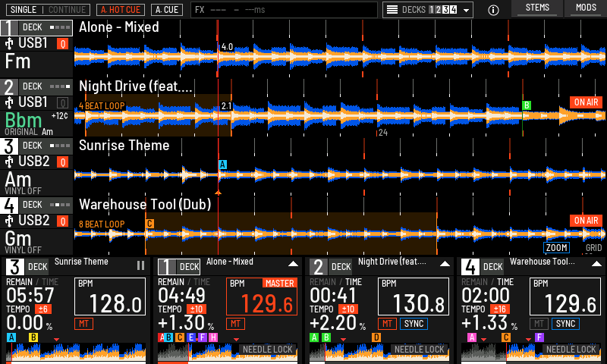Open the STEMS tab
Screen dimensions: 607x364
[537, 8]
